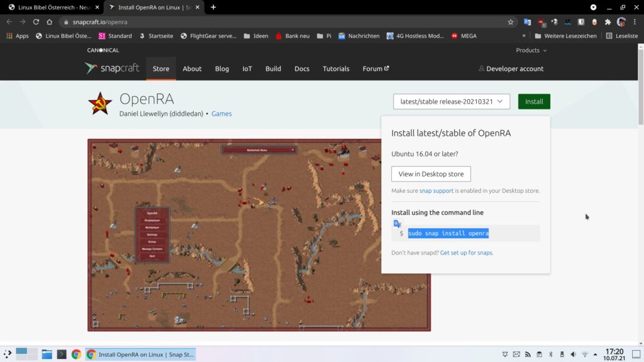Open the Blog navigation item
Viewport: 644px width, 362px height.
(x=222, y=69)
